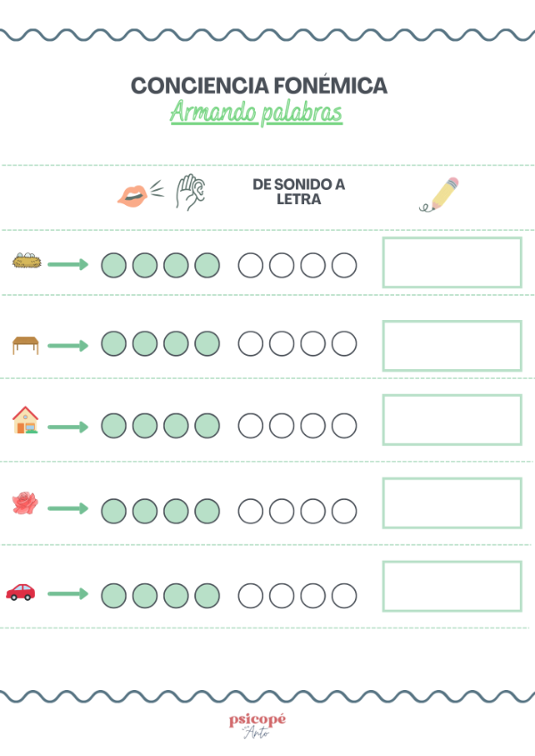Select last empty circle in table row
The width and height of the screenshot is (535, 756).
[x=344, y=344]
